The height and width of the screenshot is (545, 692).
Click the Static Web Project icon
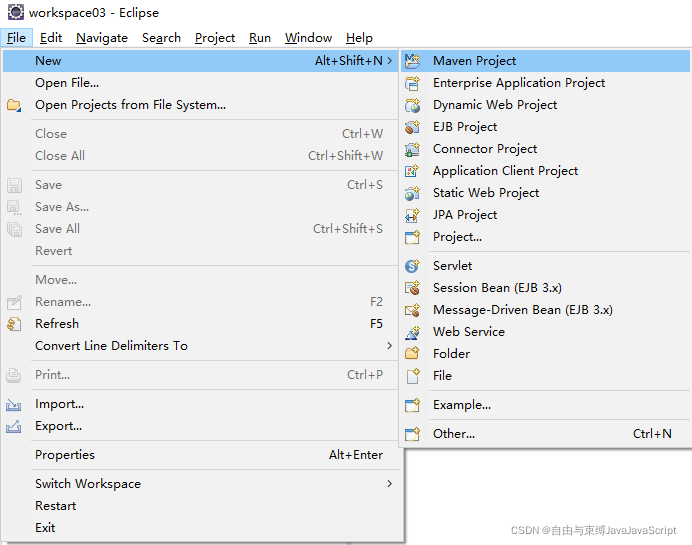click(x=412, y=193)
